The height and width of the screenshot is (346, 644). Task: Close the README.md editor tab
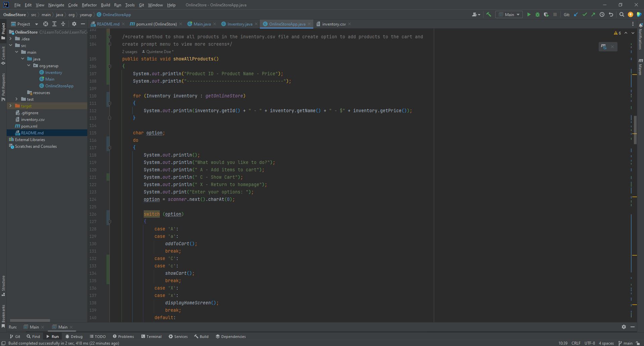[123, 24]
